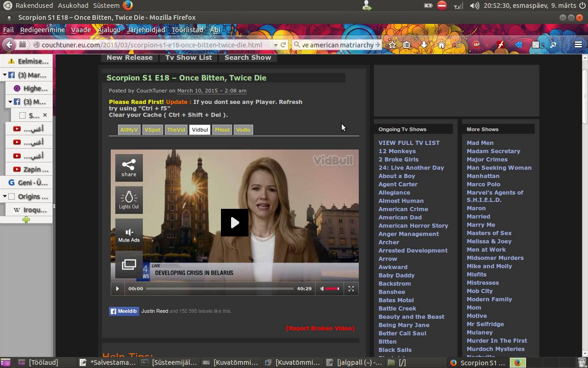588x368 pixels.
Task: Open the Firefox hamburger menu
Action: point(578,45)
